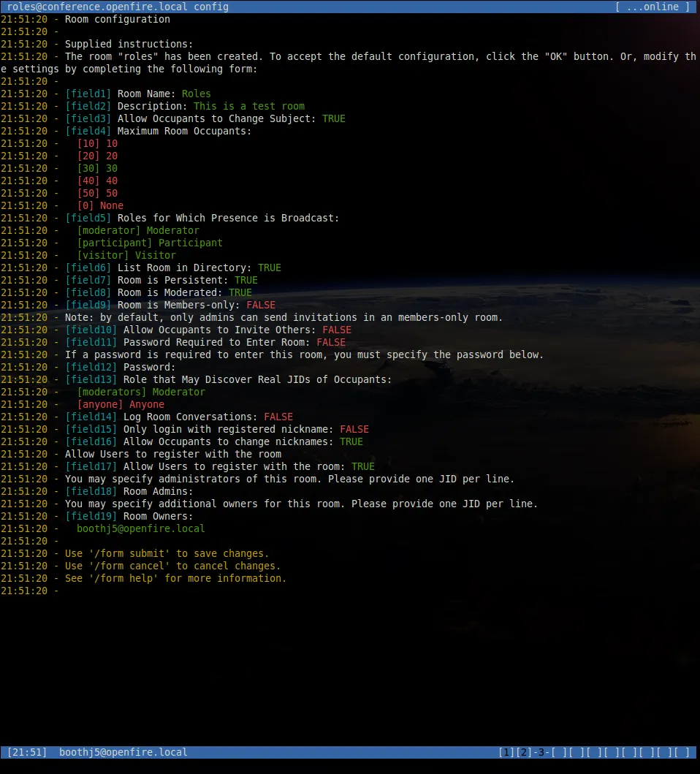Switch to window tab [2] in status bar
700x774 pixels.
524,752
